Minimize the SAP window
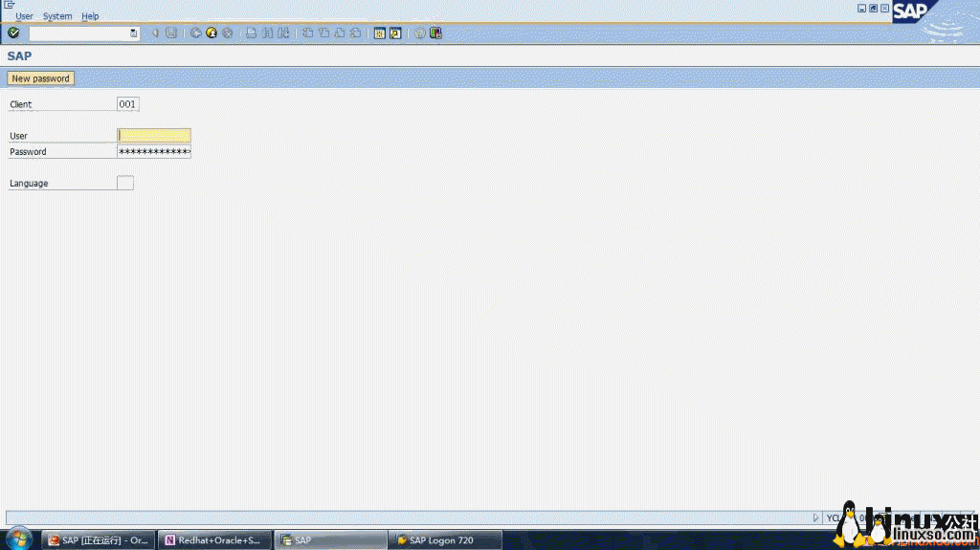 tap(862, 8)
